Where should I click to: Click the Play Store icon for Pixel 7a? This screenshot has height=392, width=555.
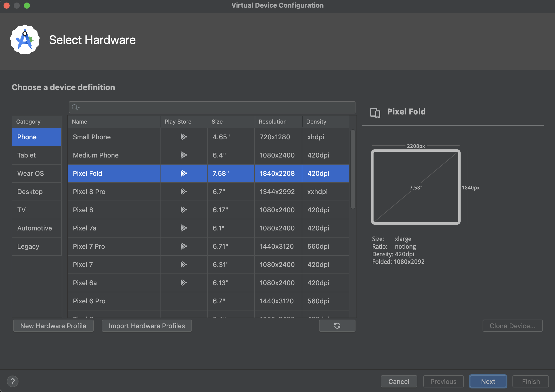pyautogui.click(x=183, y=228)
